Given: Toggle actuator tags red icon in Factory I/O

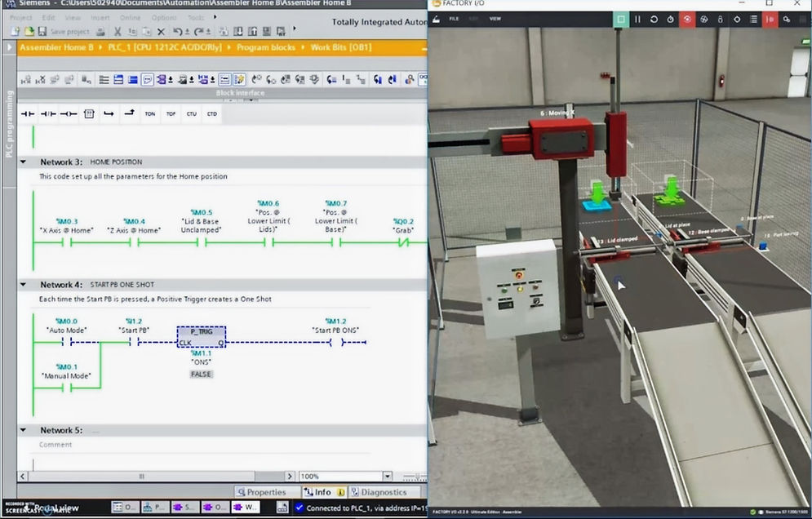Looking at the screenshot, I should click(x=770, y=19).
